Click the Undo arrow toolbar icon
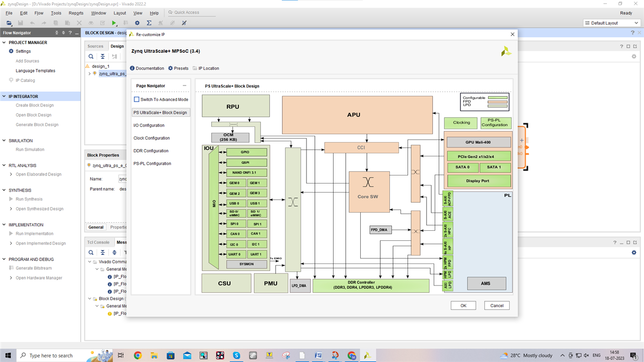 [x=32, y=23]
